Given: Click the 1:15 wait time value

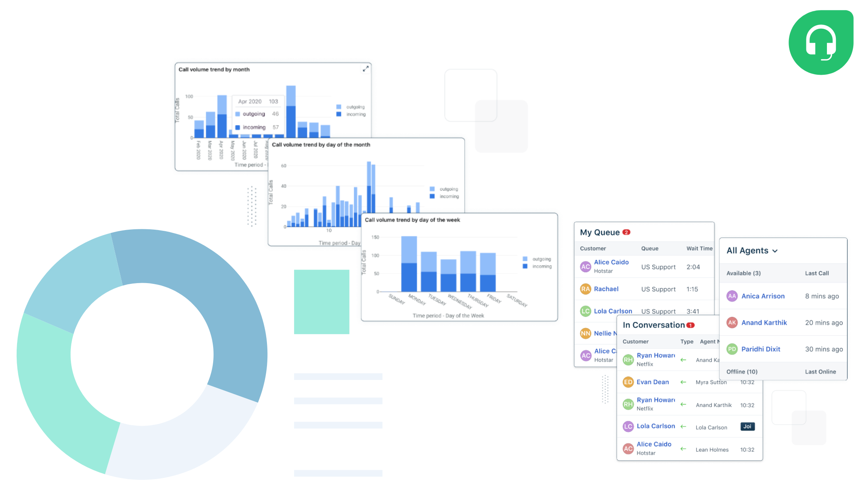Looking at the screenshot, I should tap(692, 289).
